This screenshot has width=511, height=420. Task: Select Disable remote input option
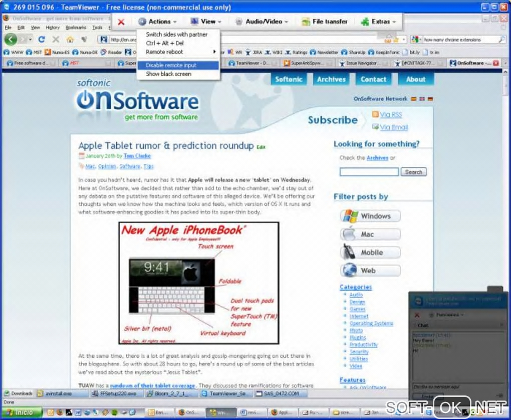click(x=178, y=65)
